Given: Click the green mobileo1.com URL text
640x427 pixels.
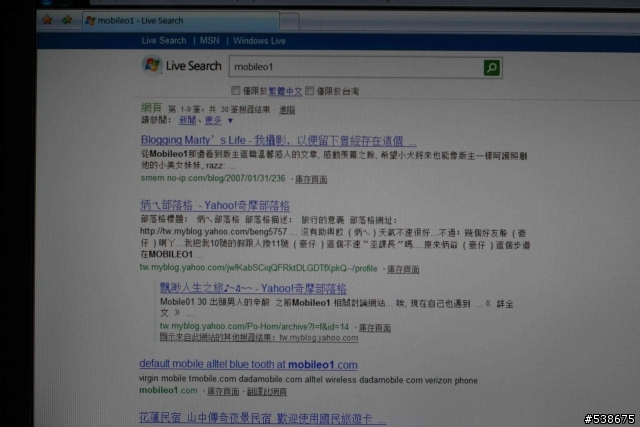Looking at the screenshot, I should point(168,391).
